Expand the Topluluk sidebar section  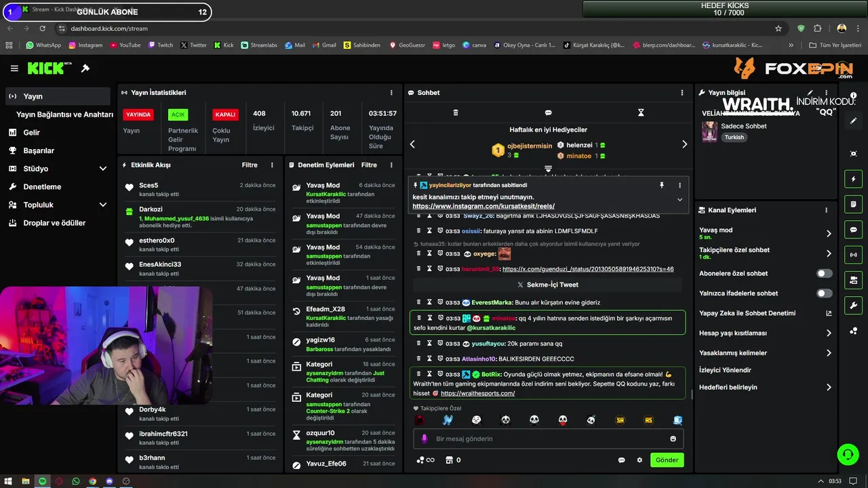click(103, 205)
